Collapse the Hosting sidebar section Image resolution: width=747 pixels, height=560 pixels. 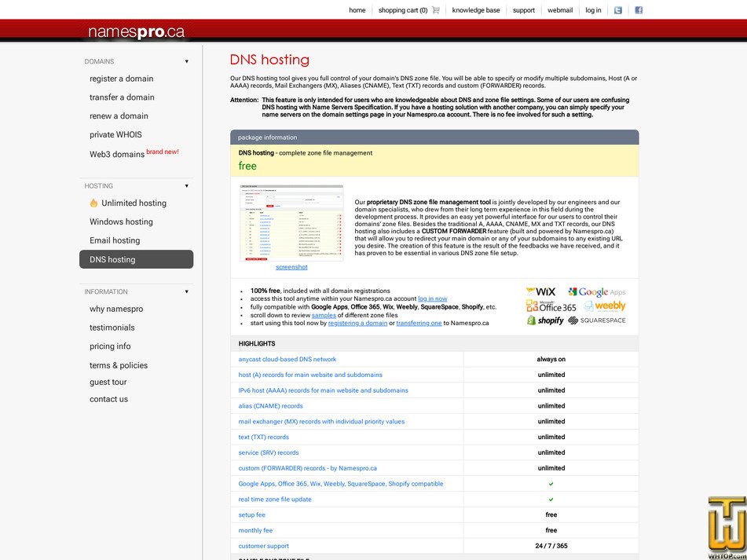(187, 185)
